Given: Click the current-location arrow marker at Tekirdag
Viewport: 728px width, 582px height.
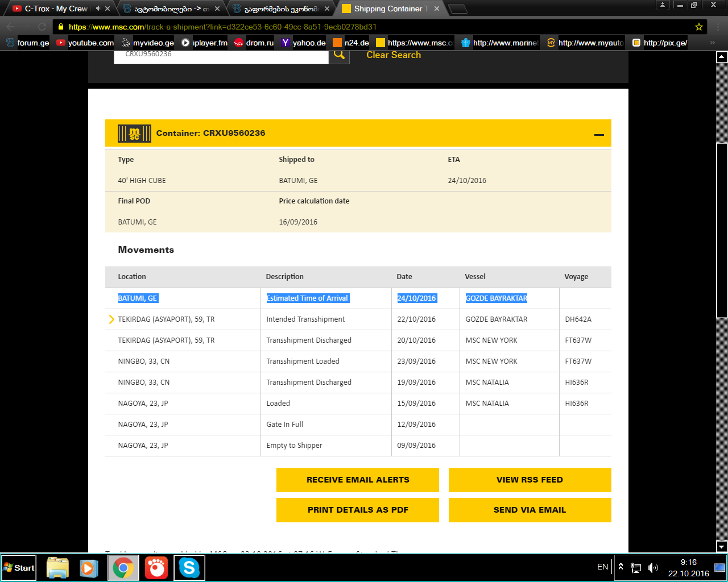Looking at the screenshot, I should point(111,319).
